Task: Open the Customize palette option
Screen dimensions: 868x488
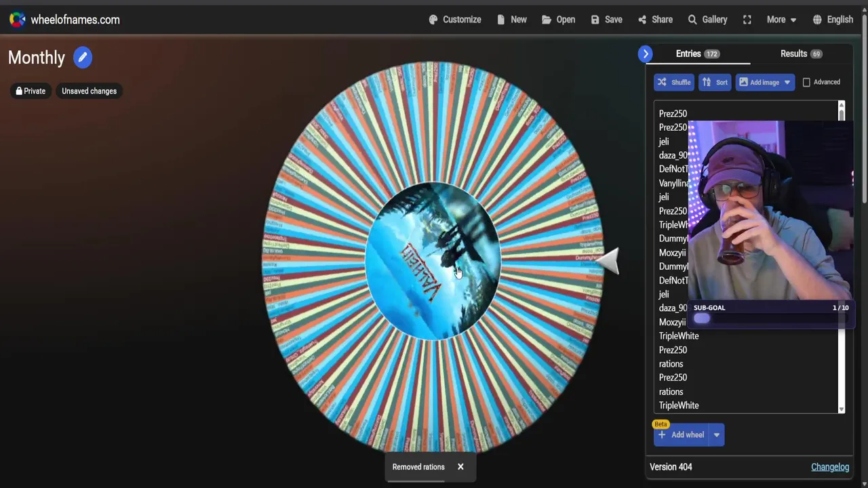Action: (x=455, y=20)
